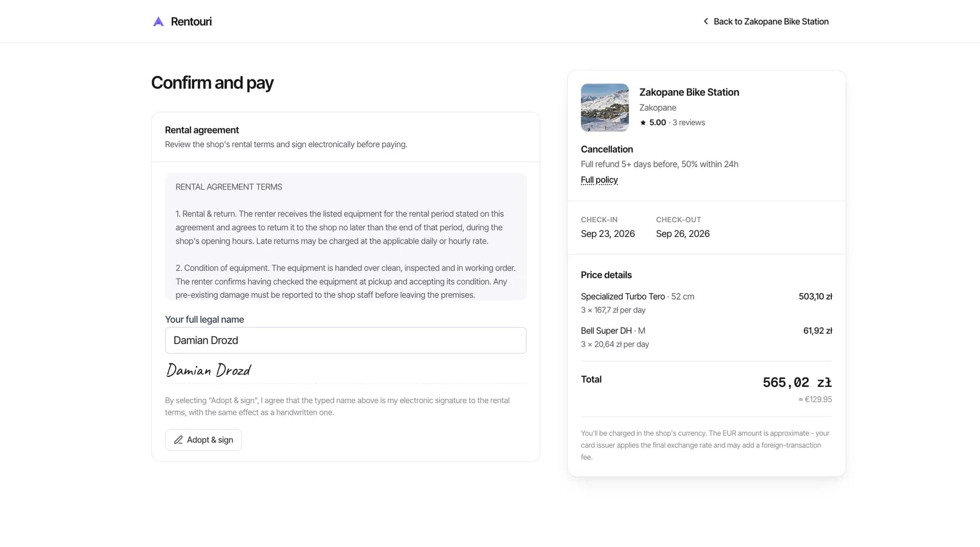Click the check-out date 'Sep 26, 2026'

click(683, 234)
